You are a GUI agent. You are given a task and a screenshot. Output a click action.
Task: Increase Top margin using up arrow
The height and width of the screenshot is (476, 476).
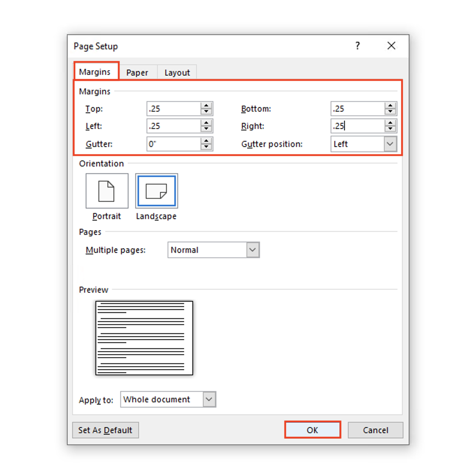point(206,106)
